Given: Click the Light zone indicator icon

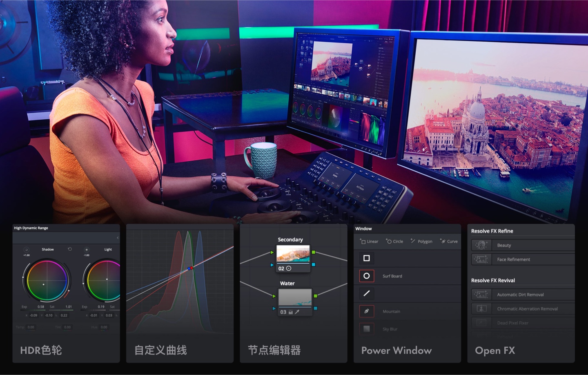Looking at the screenshot, I should 87,249.
